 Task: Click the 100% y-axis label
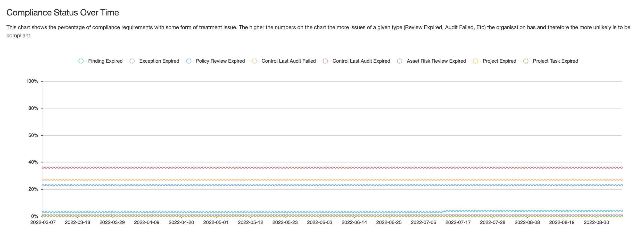[32, 81]
